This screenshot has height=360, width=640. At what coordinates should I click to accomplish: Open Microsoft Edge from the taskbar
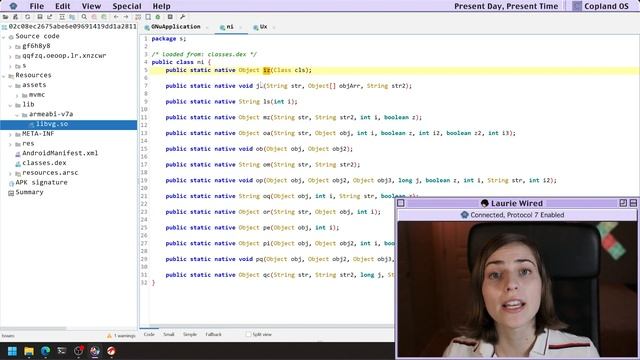[45, 351]
